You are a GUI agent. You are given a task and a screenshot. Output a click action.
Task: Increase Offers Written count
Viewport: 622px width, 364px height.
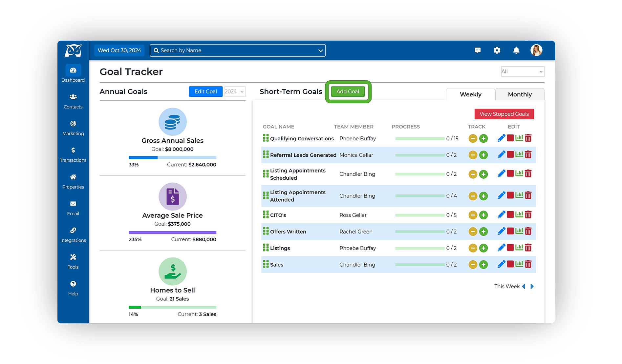[483, 232]
